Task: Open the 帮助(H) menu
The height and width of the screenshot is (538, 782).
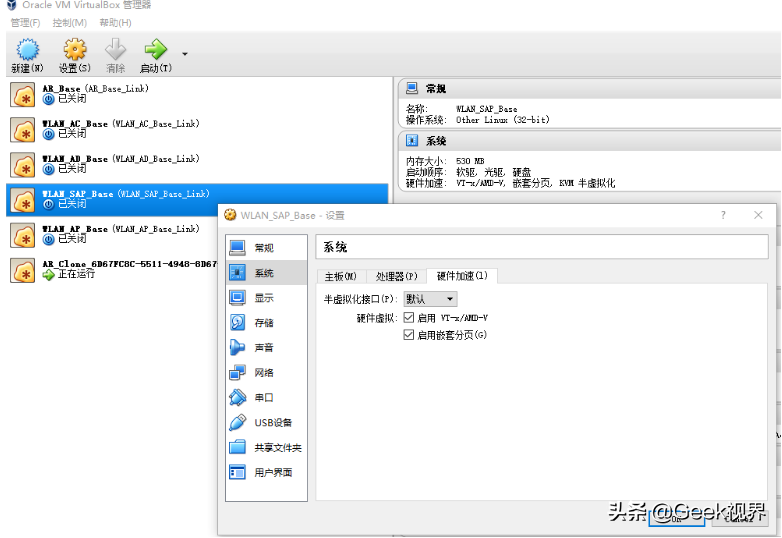Action: coord(116,23)
